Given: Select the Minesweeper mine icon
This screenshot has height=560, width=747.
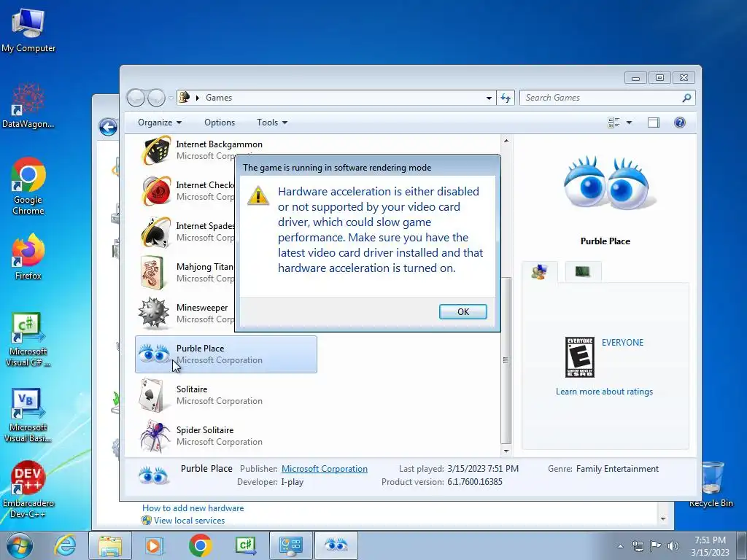Looking at the screenshot, I should [153, 314].
